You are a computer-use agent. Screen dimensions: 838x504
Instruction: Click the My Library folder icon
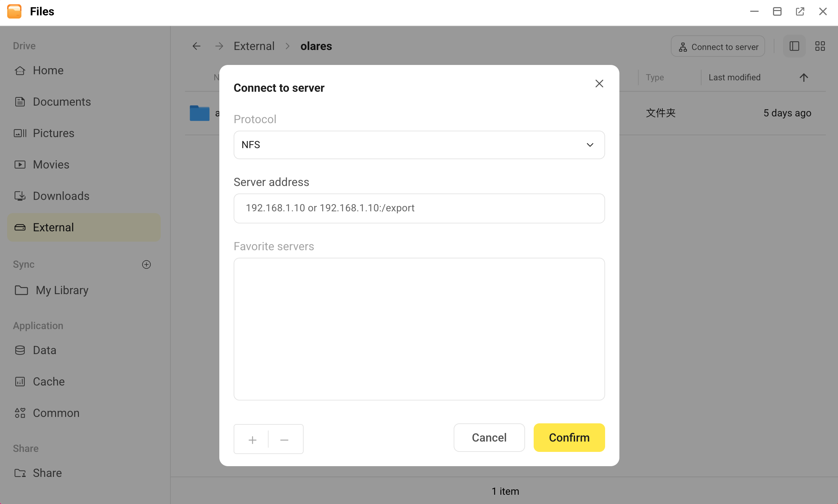tap(21, 290)
